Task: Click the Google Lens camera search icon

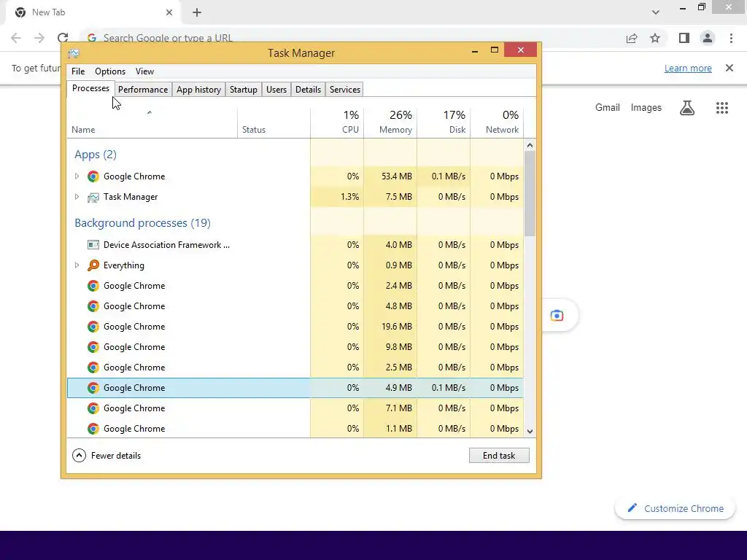Action: coord(557,316)
